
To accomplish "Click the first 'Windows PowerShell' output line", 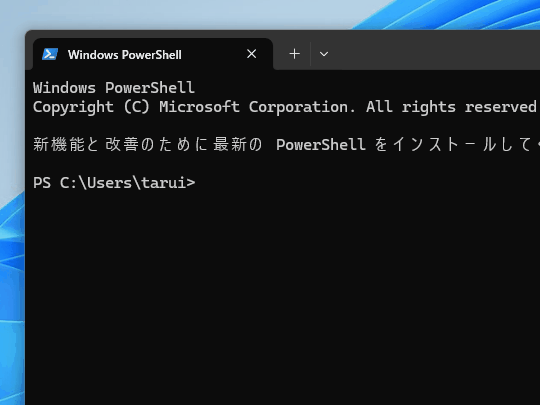I will click(x=114, y=88).
